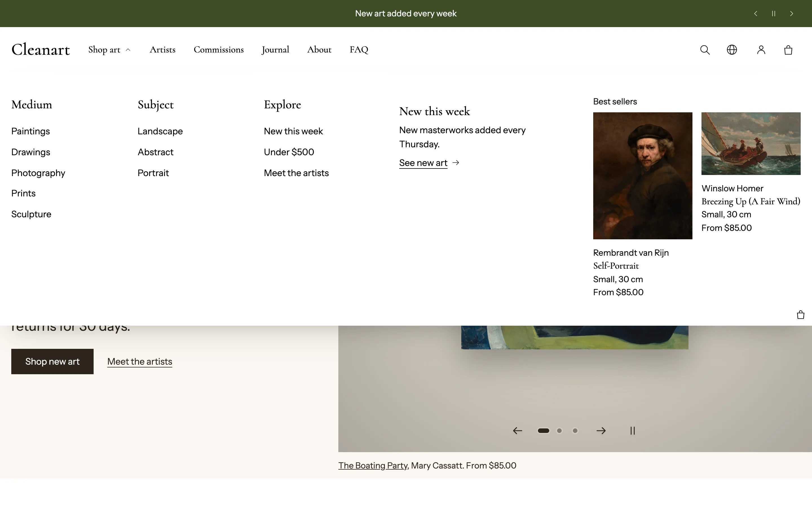
Task: Open the FAQ menu item
Action: pos(359,50)
